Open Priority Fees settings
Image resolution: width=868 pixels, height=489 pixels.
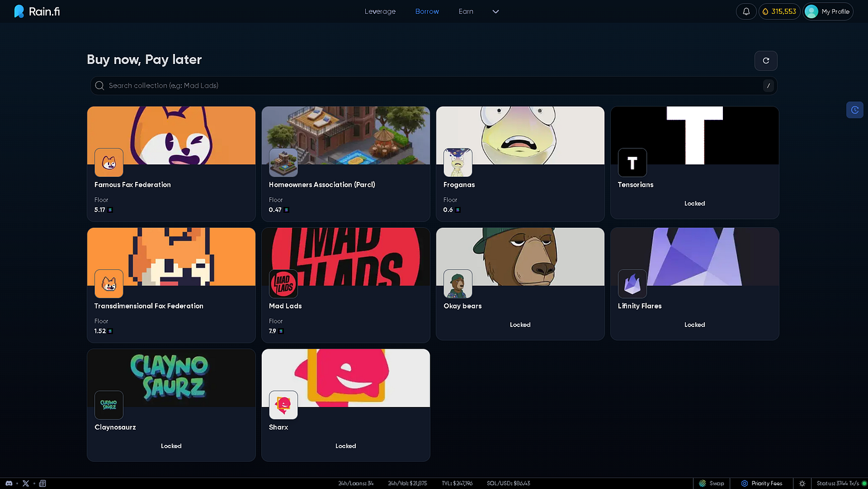pos(762,483)
